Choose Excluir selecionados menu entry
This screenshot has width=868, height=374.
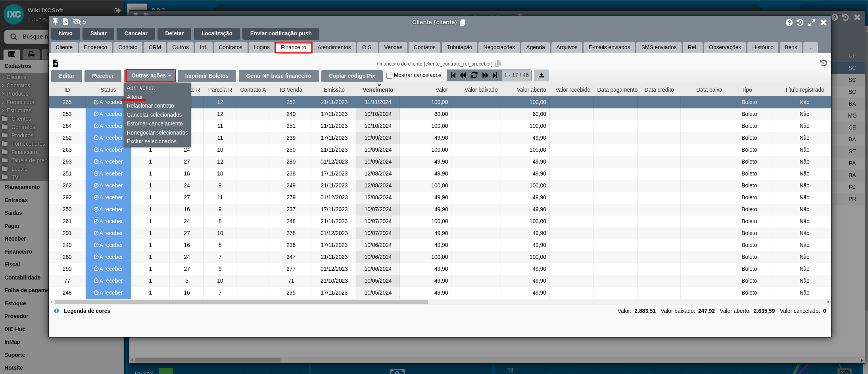point(152,141)
